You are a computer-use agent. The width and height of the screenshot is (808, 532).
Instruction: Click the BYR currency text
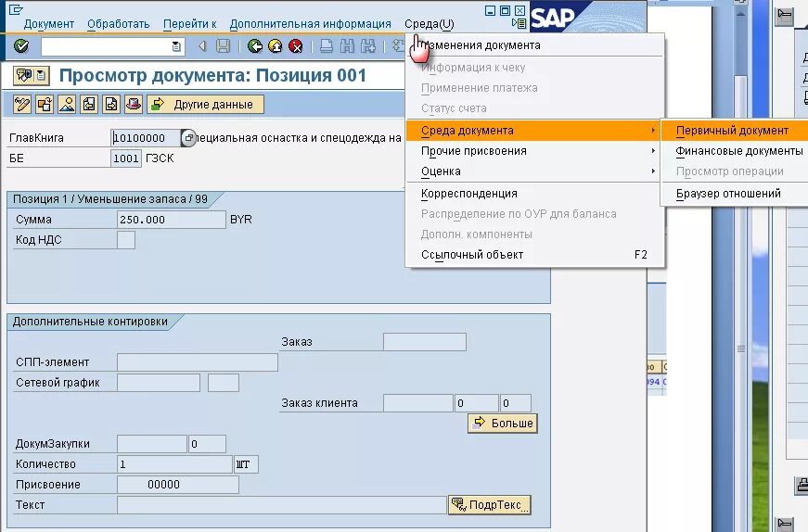(240, 220)
